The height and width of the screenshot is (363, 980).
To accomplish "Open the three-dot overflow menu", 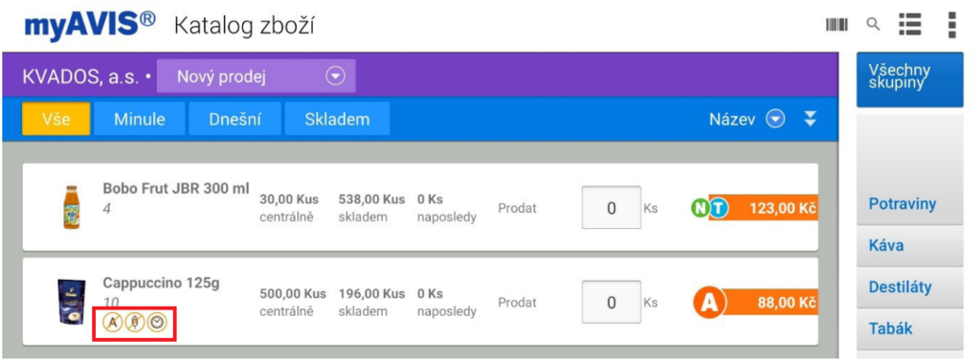I will coord(952,25).
